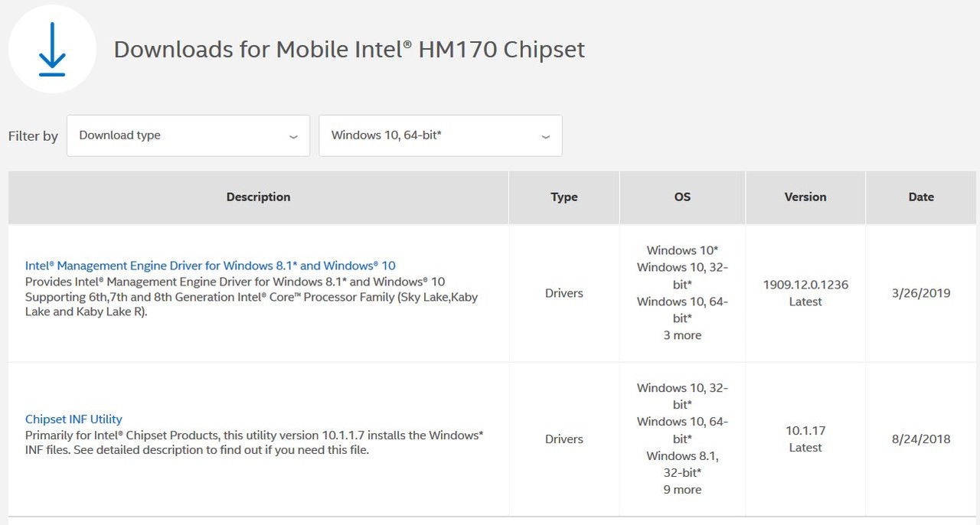The image size is (980, 525).
Task: Click the Version column header
Action: [x=805, y=197]
